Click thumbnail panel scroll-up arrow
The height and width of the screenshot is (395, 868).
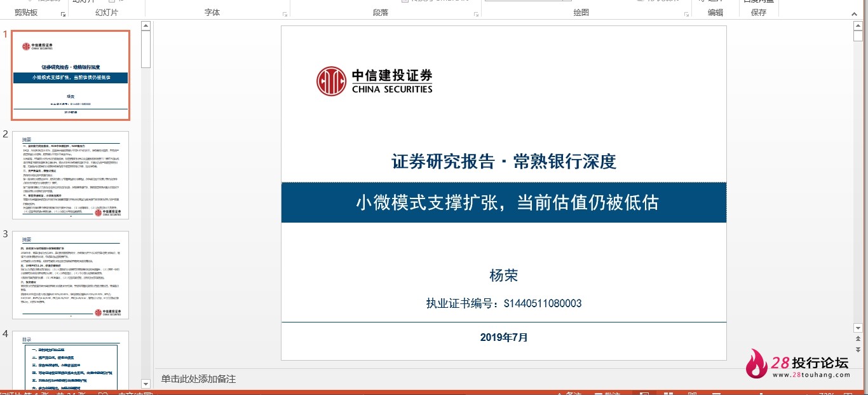(x=146, y=25)
